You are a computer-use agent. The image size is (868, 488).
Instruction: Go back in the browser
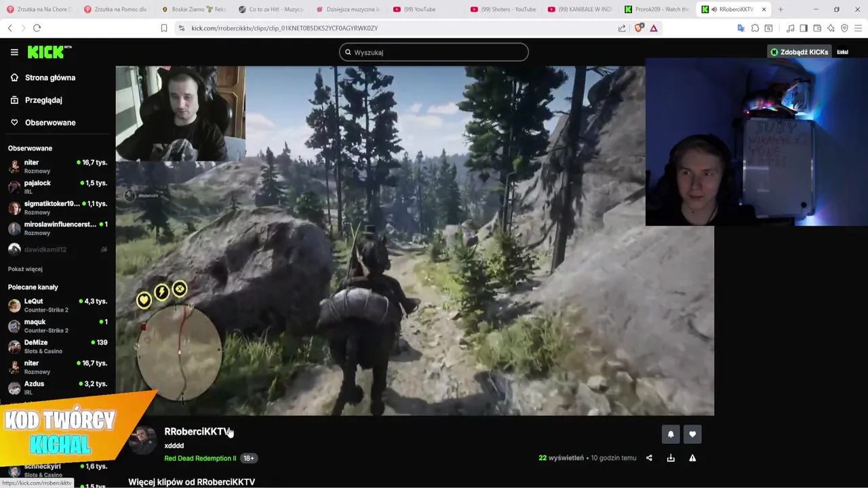pyautogui.click(x=9, y=28)
